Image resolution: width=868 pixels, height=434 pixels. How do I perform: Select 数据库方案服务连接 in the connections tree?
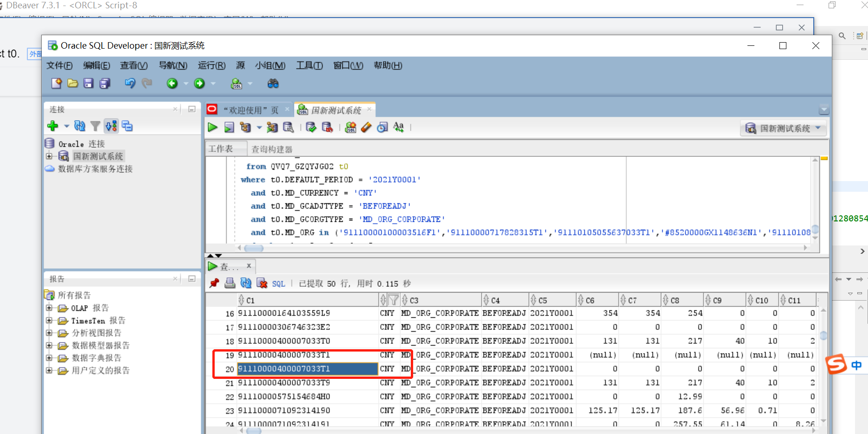95,169
